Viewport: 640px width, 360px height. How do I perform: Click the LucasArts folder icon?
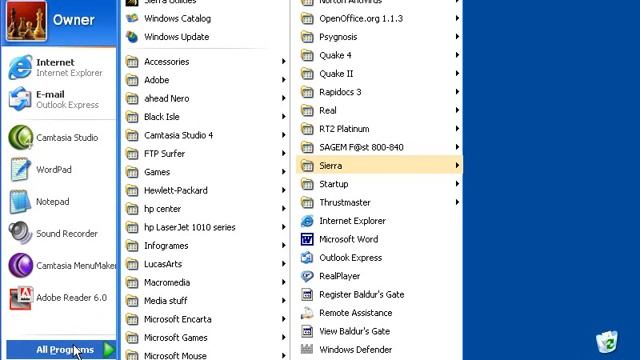coord(132,264)
